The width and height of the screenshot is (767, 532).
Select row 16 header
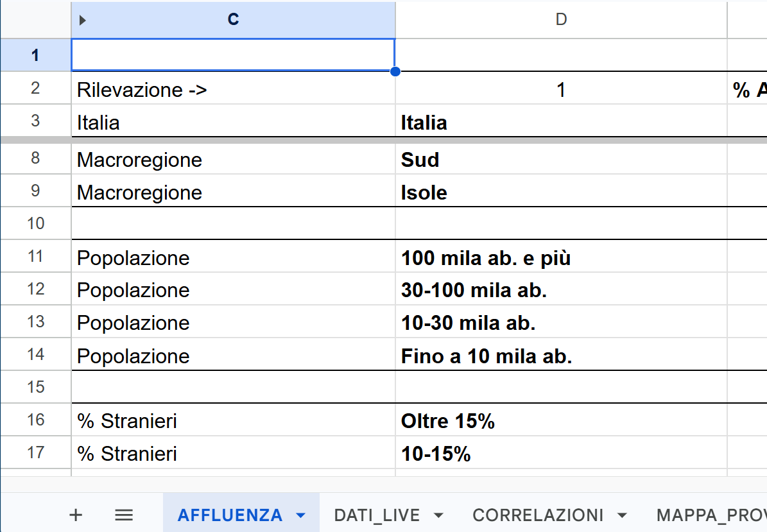pyautogui.click(x=35, y=420)
